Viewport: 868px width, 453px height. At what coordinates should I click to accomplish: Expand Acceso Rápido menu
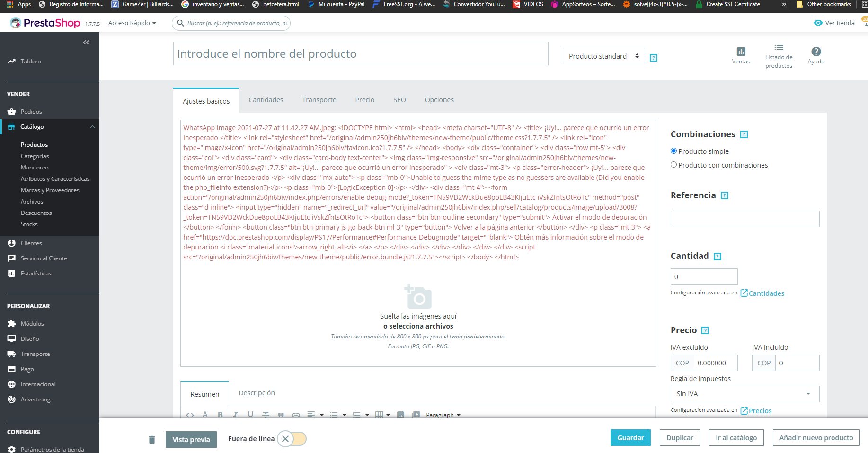[132, 23]
